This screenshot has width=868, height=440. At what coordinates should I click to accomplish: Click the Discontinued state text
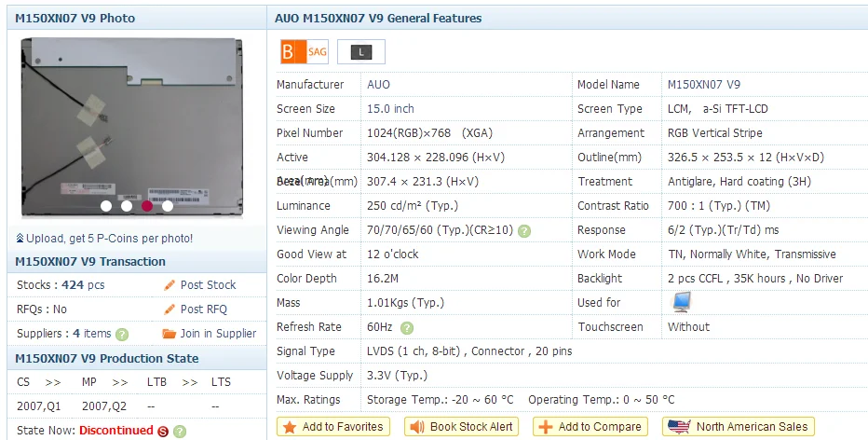(115, 431)
